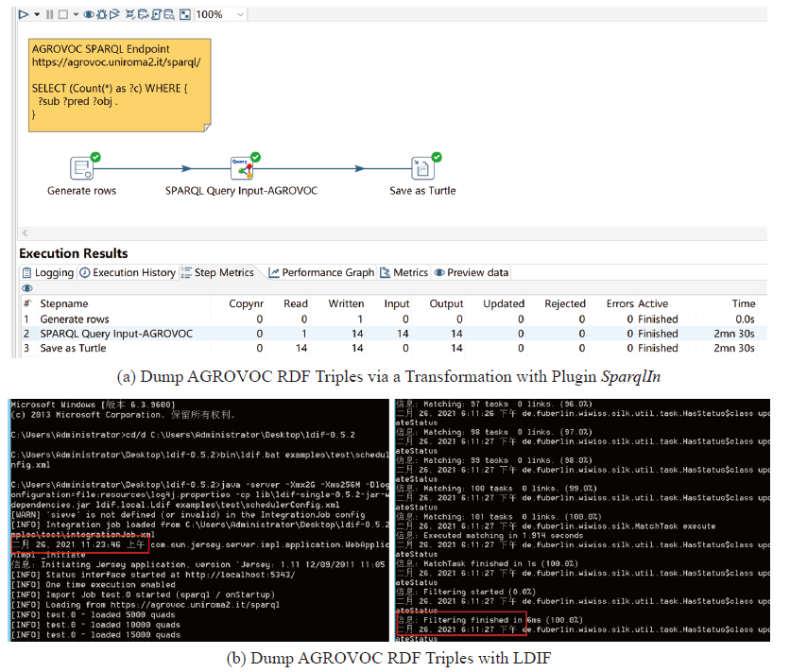
Task: Open the stop options dropdown arrow
Action: (x=75, y=14)
